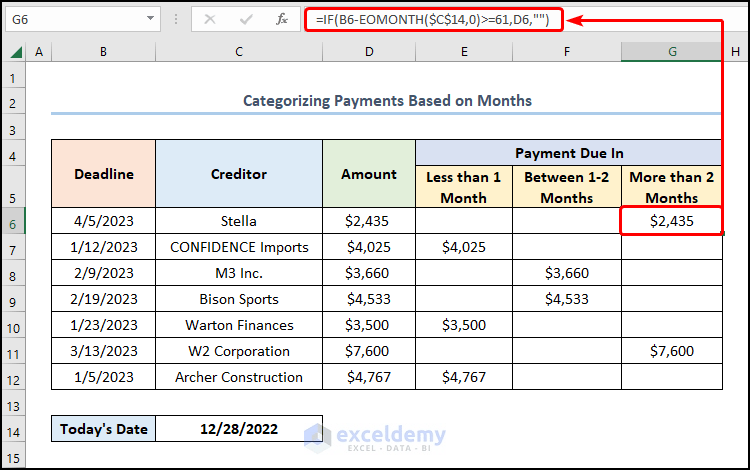
Task: Click the Enter checkmark formula bar icon
Action: (x=246, y=20)
